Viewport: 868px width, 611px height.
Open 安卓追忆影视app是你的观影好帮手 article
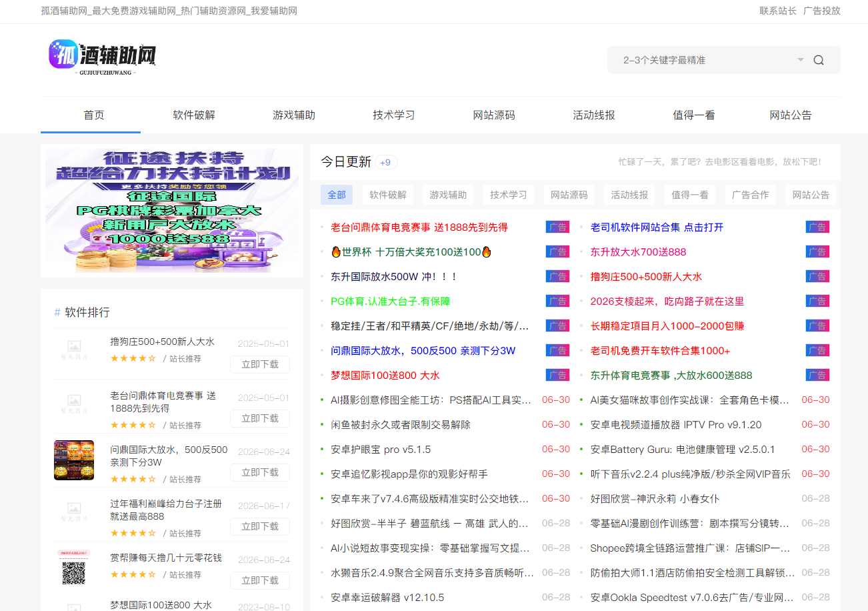409,474
